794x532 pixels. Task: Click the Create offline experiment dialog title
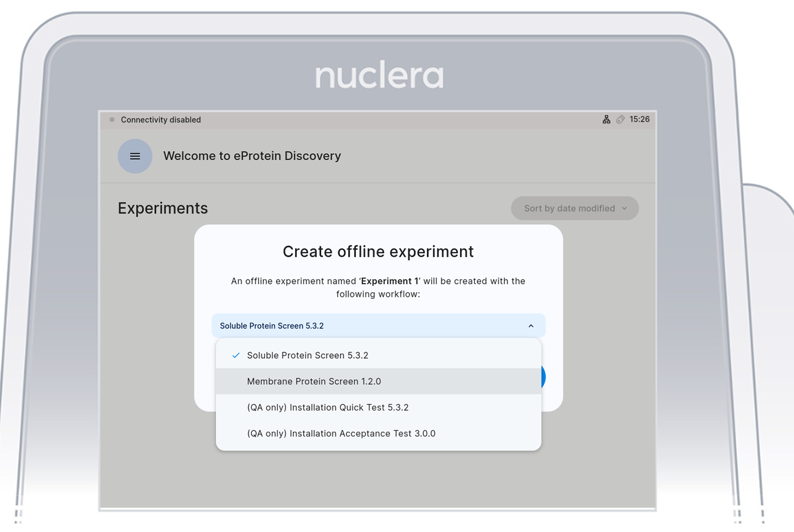point(378,251)
